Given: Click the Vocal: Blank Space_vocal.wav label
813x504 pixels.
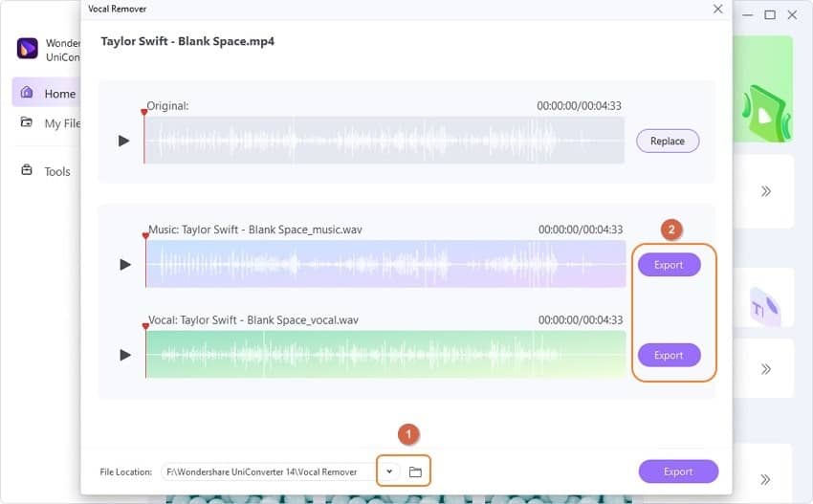Looking at the screenshot, I should [x=253, y=320].
